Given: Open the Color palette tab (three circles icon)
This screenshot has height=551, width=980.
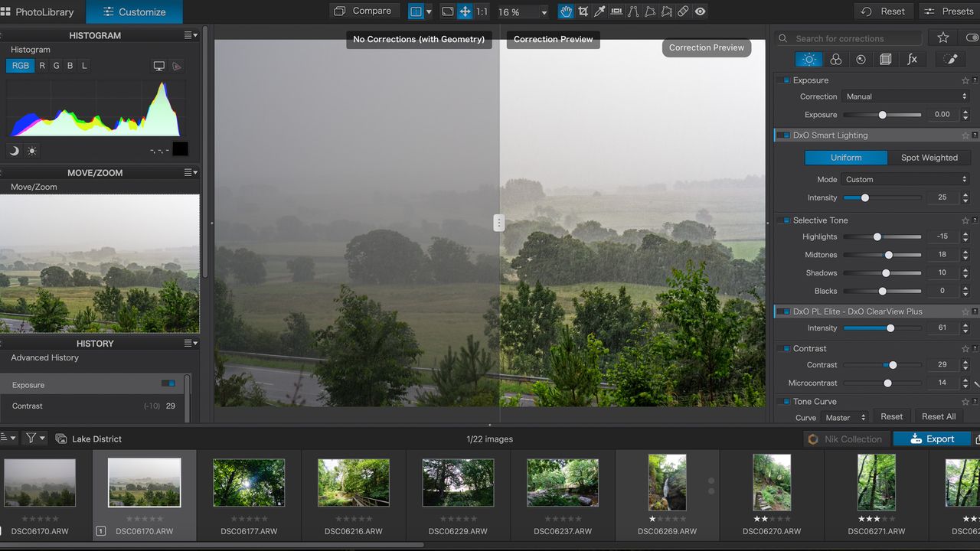Looking at the screenshot, I should pos(835,59).
